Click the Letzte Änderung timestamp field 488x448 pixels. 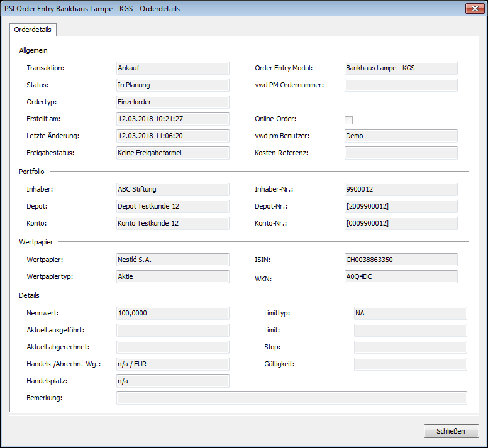172,136
